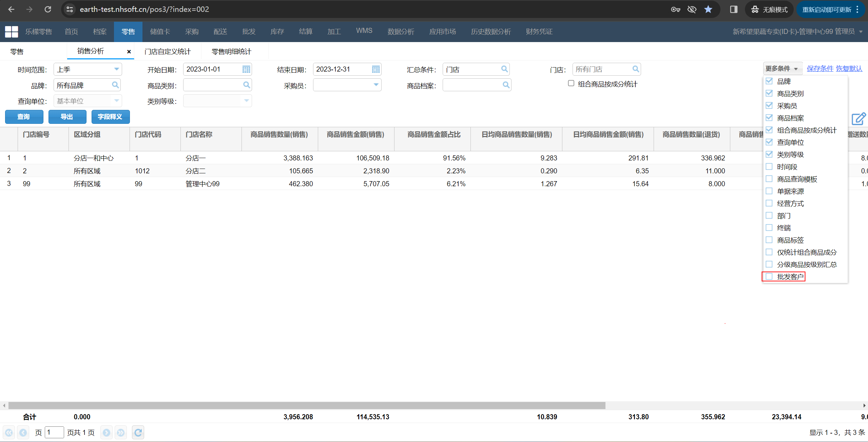This screenshot has width=868, height=442.
Task: Click search icon in summary condition field
Action: [x=504, y=69]
